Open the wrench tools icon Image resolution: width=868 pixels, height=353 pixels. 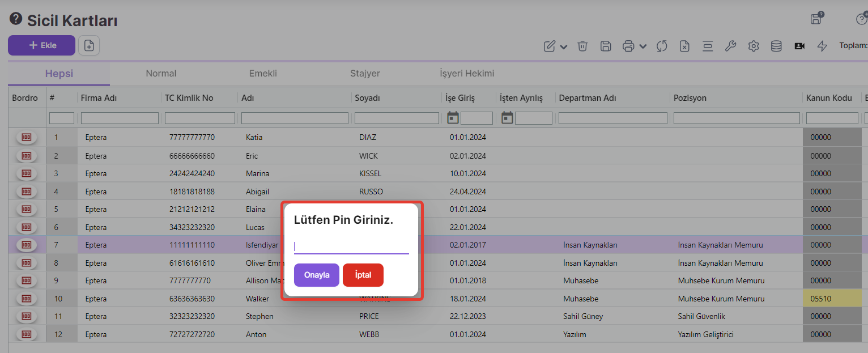730,46
